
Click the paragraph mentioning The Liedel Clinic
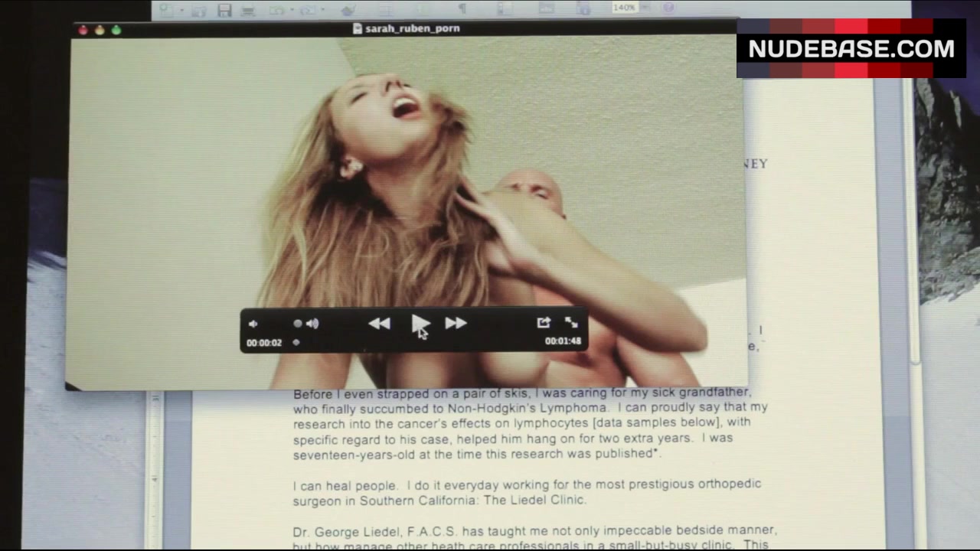click(x=527, y=492)
